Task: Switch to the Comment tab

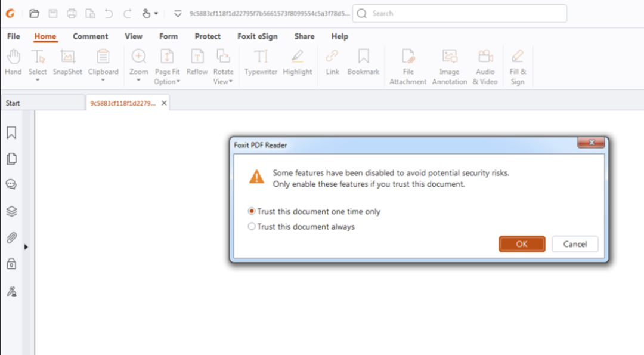Action: [x=91, y=36]
